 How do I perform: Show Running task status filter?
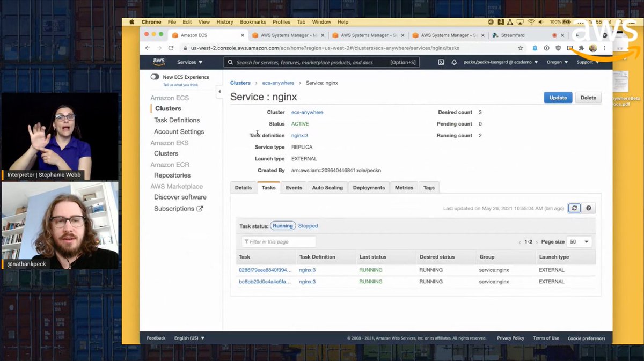point(283,226)
